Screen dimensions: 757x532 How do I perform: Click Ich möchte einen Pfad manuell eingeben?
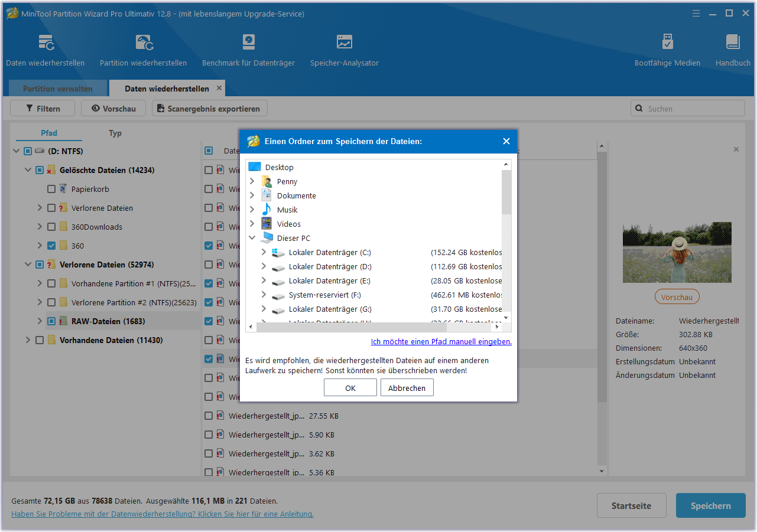(441, 341)
